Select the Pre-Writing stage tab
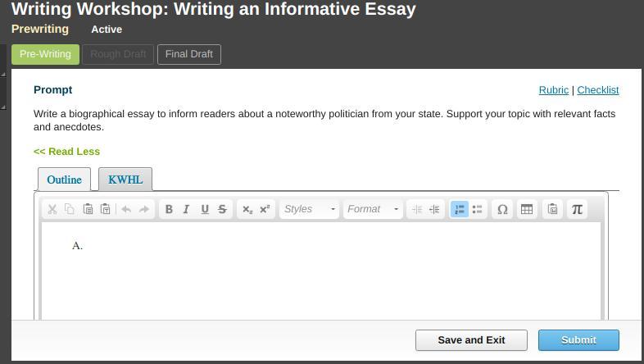 coord(45,54)
